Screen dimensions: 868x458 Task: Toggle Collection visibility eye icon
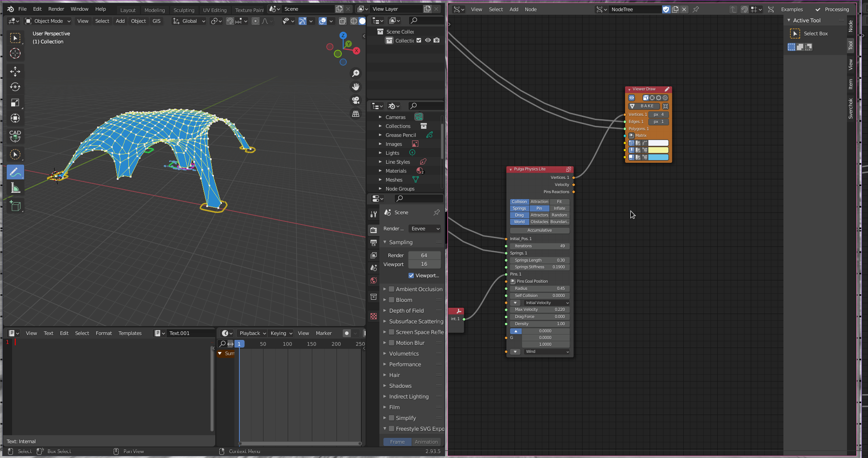click(428, 40)
